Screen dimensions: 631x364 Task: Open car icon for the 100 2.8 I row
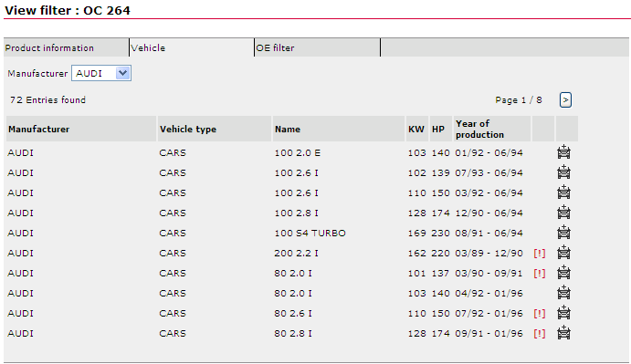tap(563, 213)
